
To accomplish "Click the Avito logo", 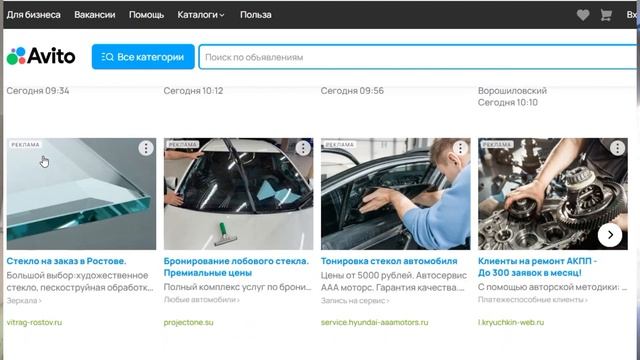I will (41, 56).
